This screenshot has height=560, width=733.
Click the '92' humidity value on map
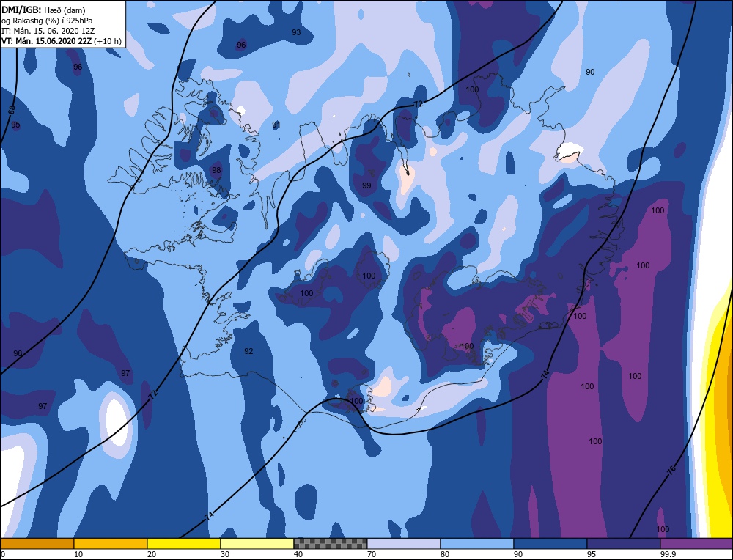point(248,351)
